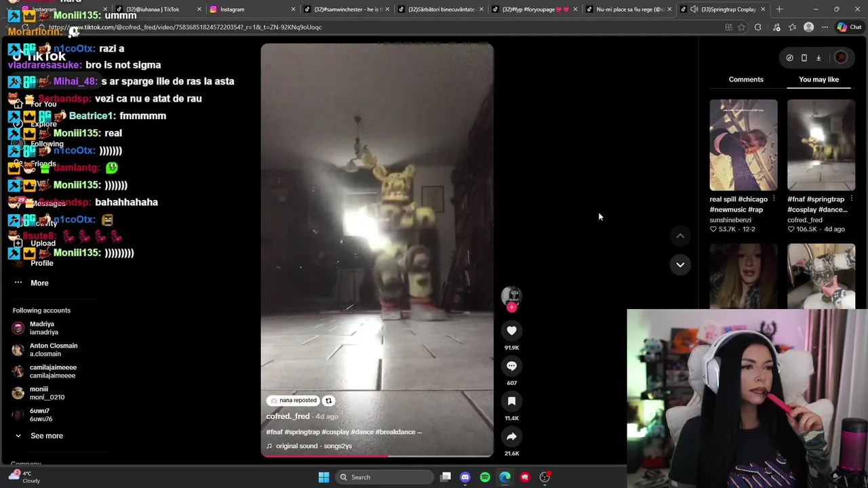
Task: Close the Springtrap Cosplay browser tab
Action: tap(763, 9)
